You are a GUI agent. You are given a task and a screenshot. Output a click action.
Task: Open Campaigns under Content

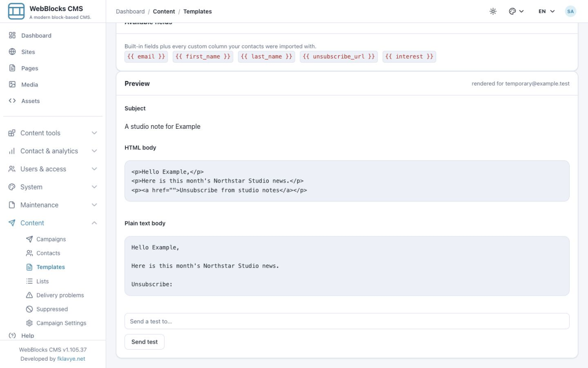(x=51, y=239)
